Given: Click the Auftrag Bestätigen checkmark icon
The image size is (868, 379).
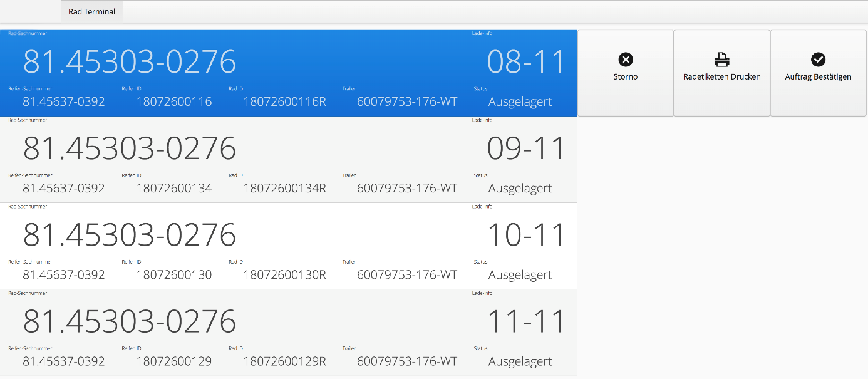Looking at the screenshot, I should [x=818, y=60].
